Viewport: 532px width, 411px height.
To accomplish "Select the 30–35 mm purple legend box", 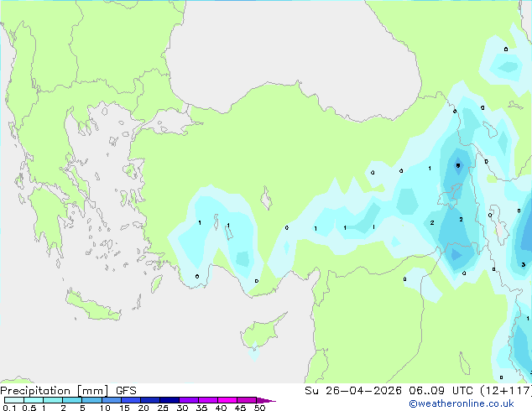I will click(188, 400).
